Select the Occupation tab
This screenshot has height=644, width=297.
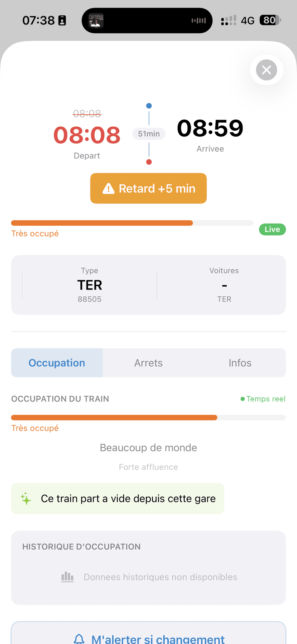click(x=57, y=363)
